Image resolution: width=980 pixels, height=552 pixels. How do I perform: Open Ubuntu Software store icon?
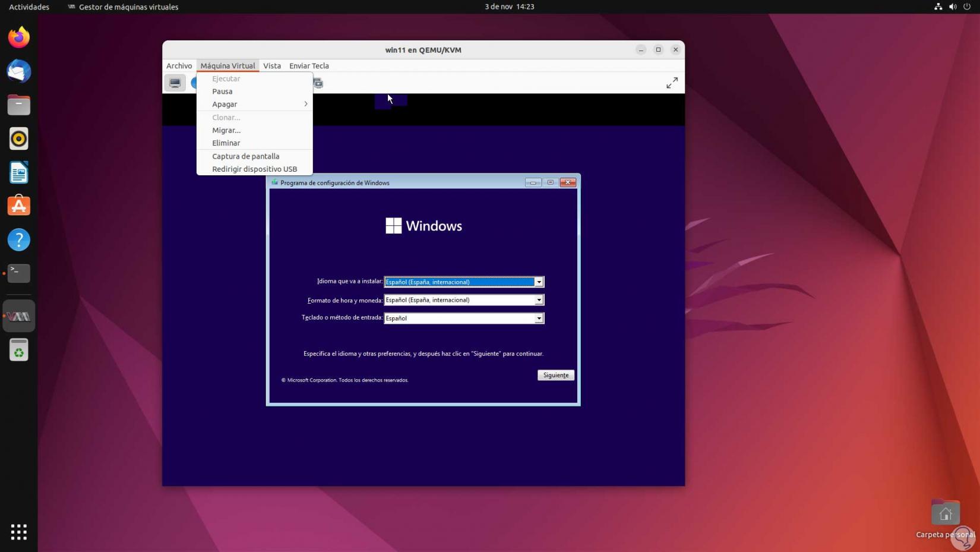point(19,206)
